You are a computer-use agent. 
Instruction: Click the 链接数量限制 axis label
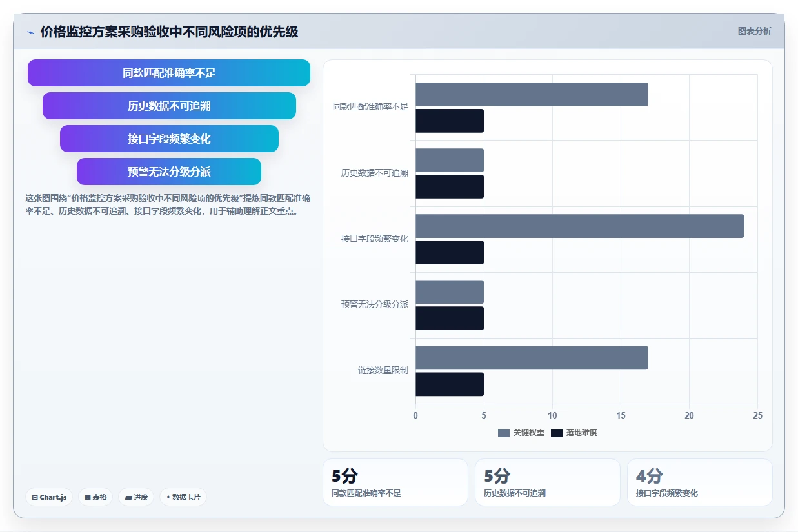(x=383, y=371)
